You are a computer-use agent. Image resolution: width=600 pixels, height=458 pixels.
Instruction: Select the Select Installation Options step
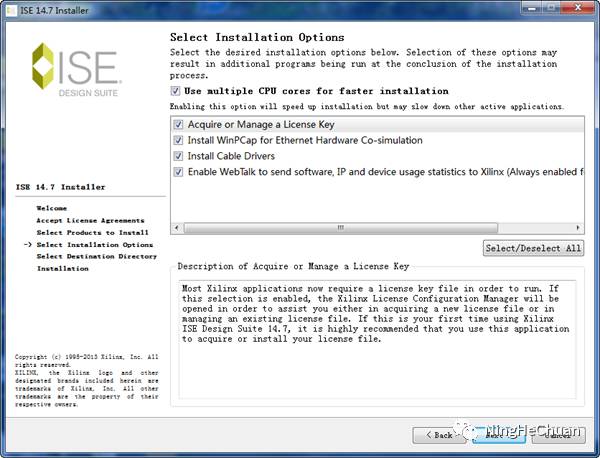[x=95, y=244]
